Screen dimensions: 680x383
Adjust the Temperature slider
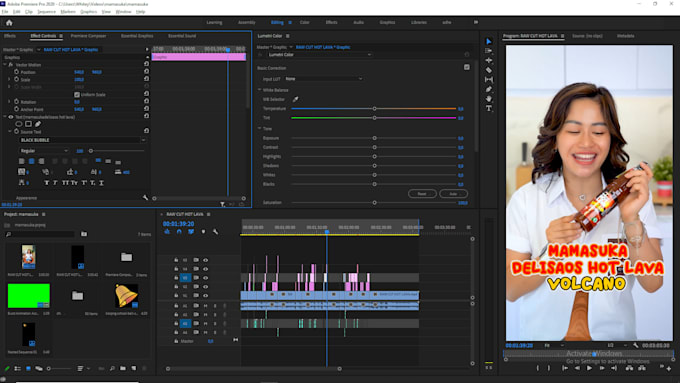(x=374, y=108)
